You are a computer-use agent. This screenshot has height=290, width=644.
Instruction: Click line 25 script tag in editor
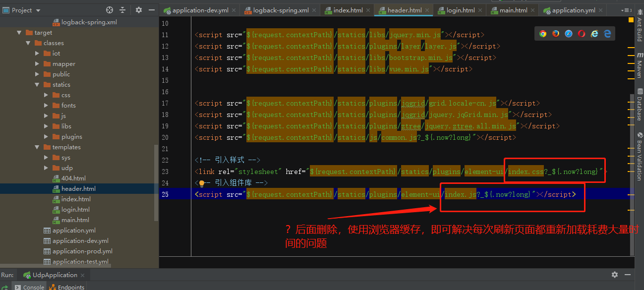386,194
